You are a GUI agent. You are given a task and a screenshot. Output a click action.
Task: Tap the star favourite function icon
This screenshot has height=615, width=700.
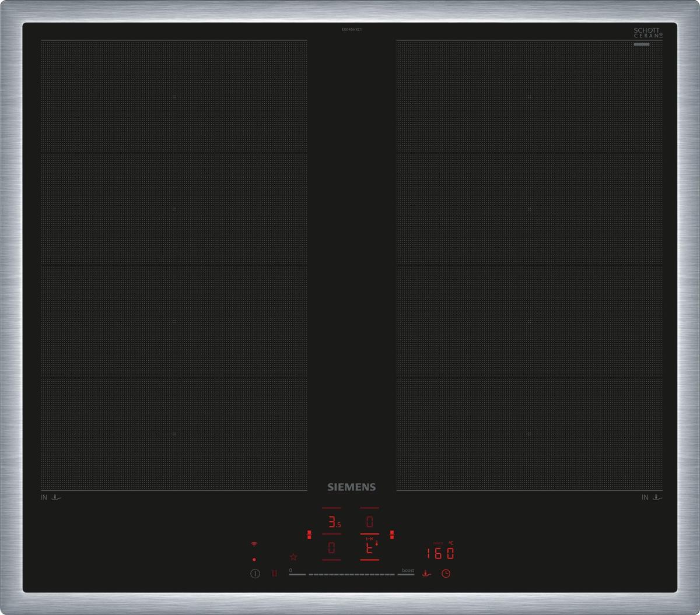point(293,557)
